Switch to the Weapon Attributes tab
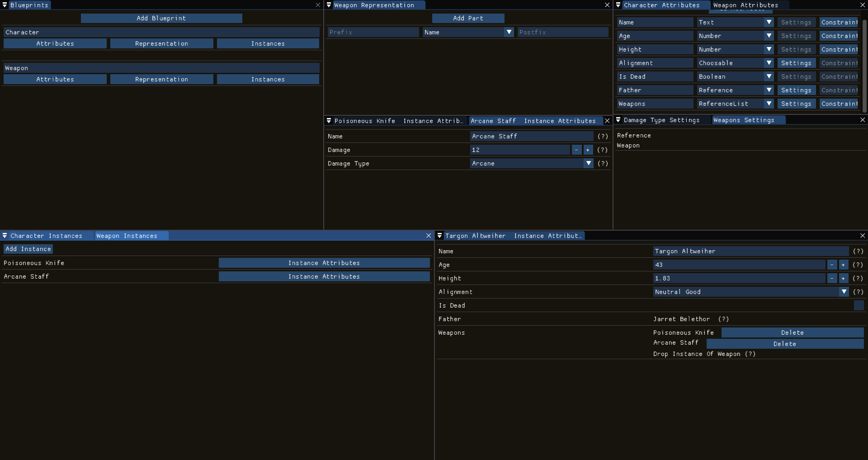868x460 pixels. point(745,5)
